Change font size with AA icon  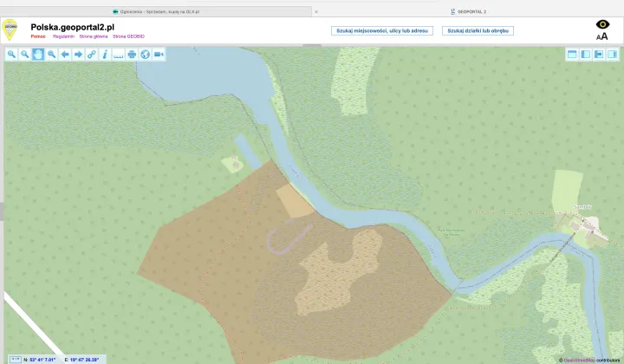(x=602, y=36)
